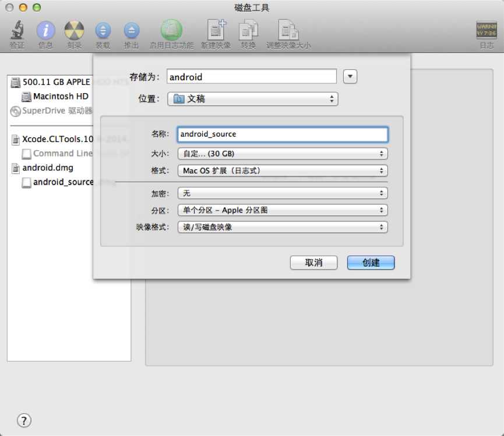Click the yellow minimize window button

pyautogui.click(x=23, y=8)
